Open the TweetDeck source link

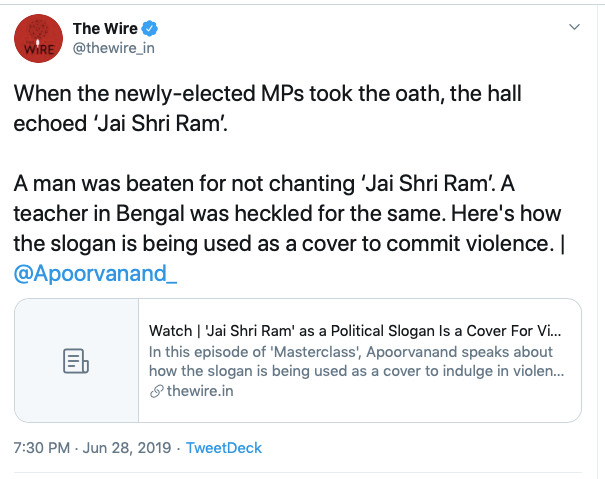[x=223, y=447]
